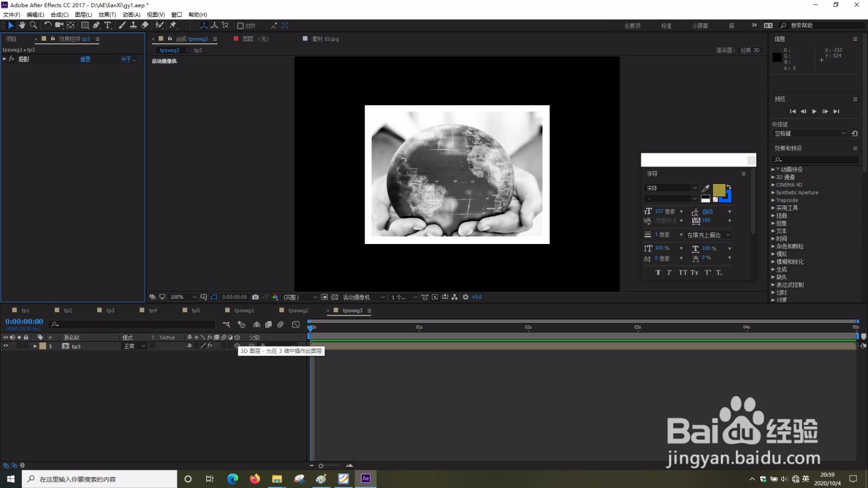Image resolution: width=868 pixels, height=488 pixels.
Task: Jump to first frame in Preview panel
Action: [x=793, y=111]
